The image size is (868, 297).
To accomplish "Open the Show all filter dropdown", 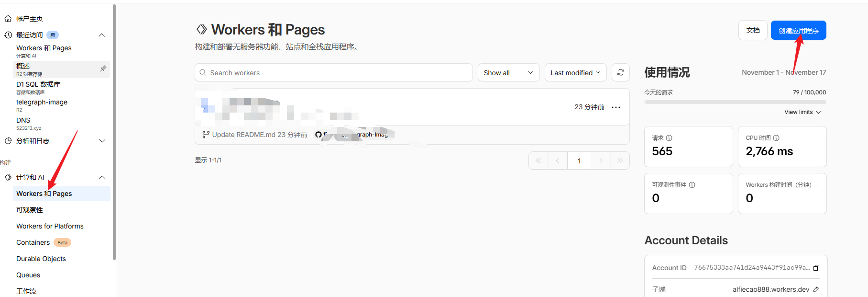I will (508, 73).
